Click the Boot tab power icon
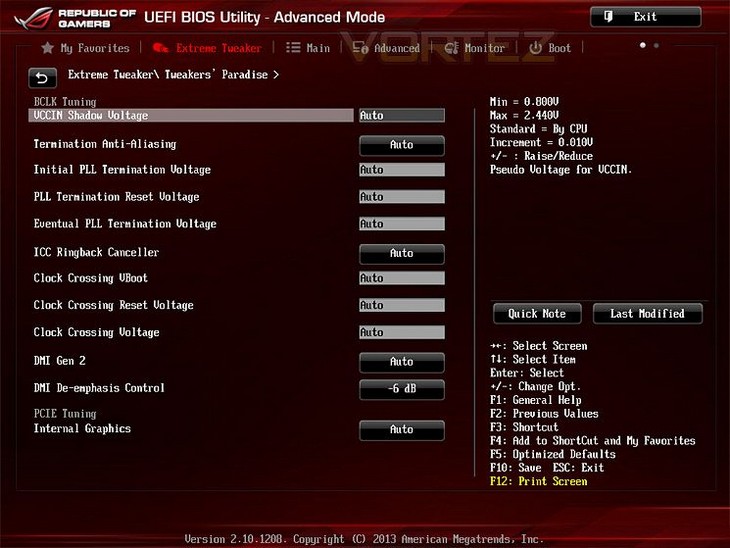Image resolution: width=730 pixels, height=548 pixels. [536, 47]
